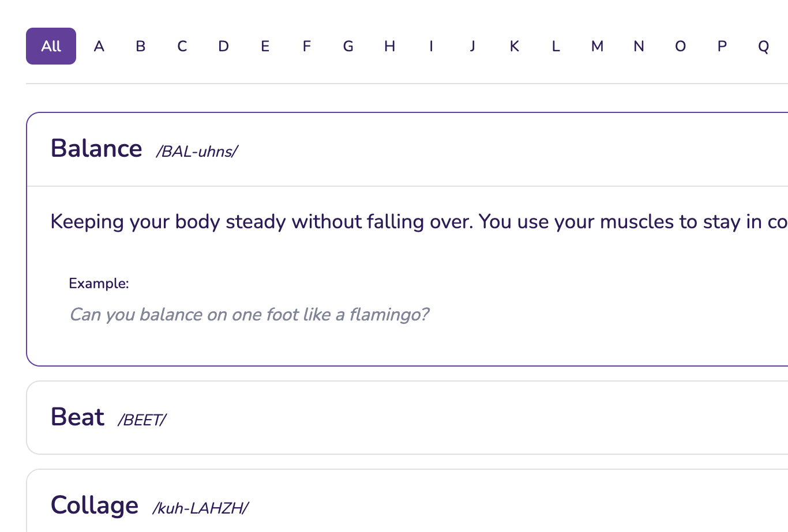The image size is (788, 532).
Task: Filter glossary by letter B
Action: click(141, 46)
